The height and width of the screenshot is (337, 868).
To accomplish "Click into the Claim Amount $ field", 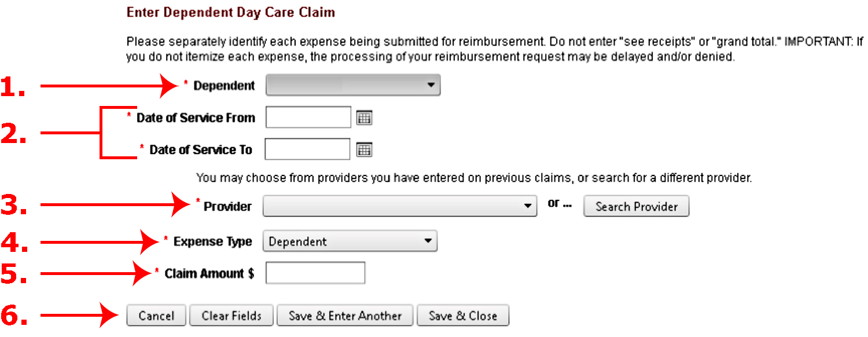I will tap(315, 273).
